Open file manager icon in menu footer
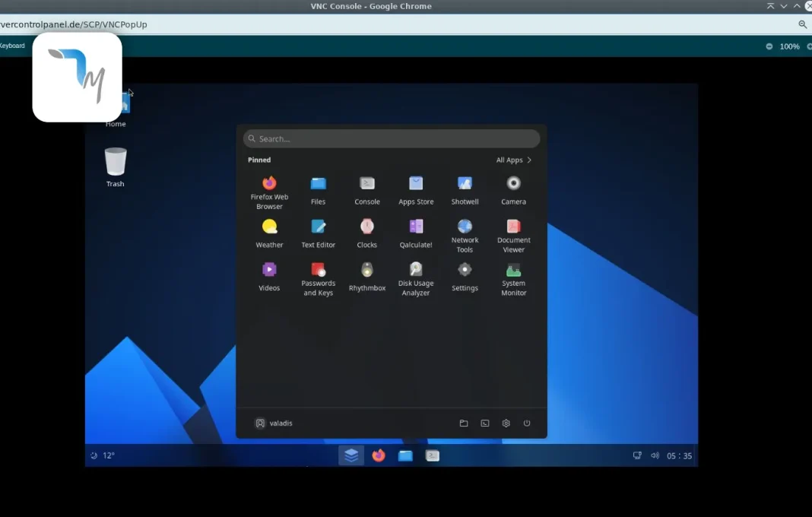 pos(464,423)
